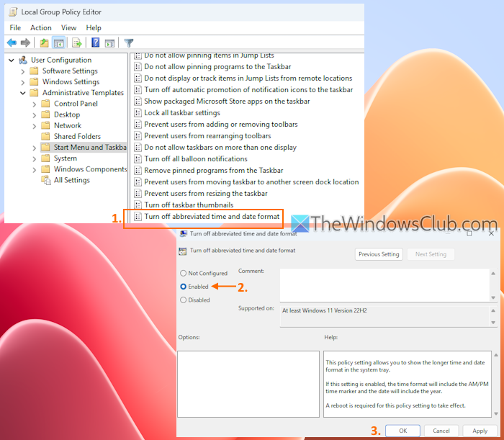Expand the Windows Components tree node
The height and width of the screenshot is (440, 504).
coord(35,169)
